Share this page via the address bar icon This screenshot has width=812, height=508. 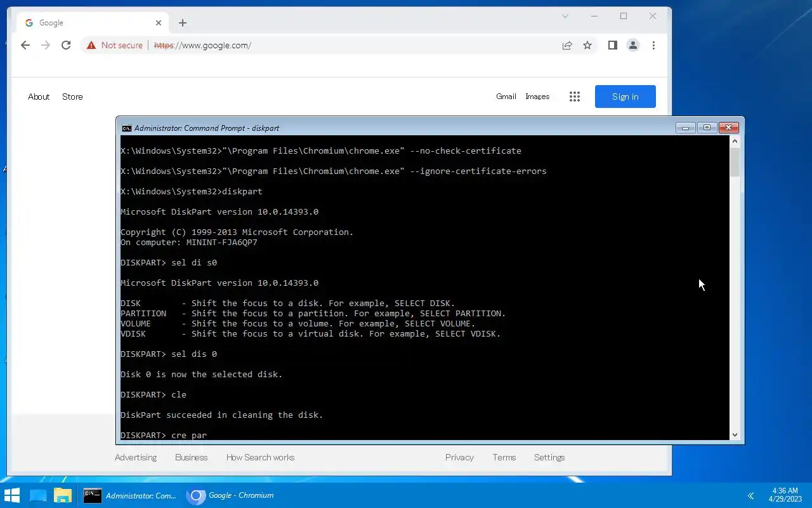[567, 45]
